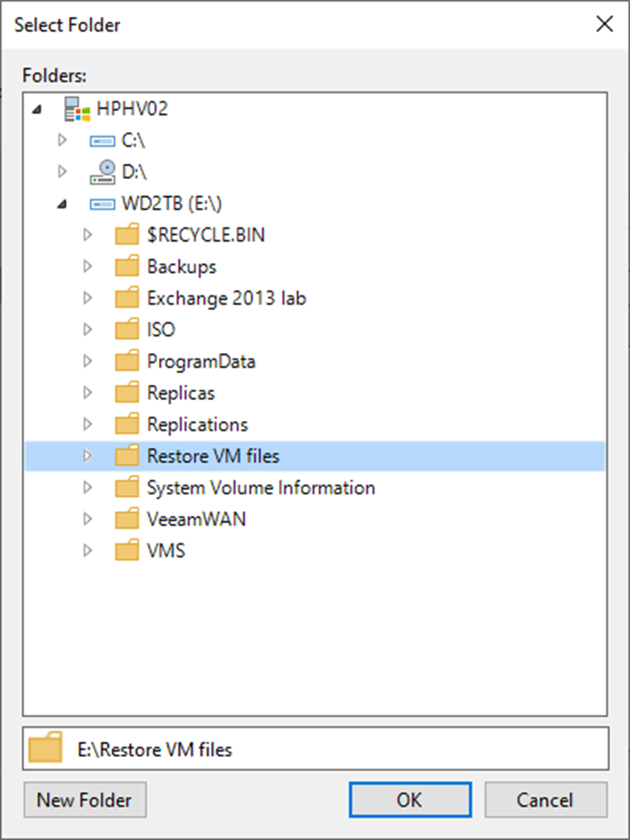Click the folder path field E:\Restore VM files
This screenshot has height=840, width=630.
pyautogui.click(x=316, y=748)
